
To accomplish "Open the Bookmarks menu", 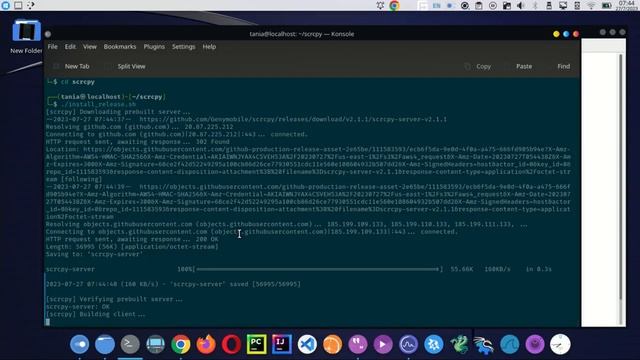I will pyautogui.click(x=120, y=47).
